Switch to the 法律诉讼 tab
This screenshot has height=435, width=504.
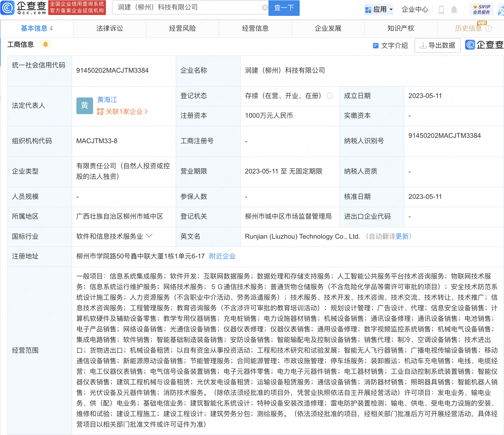point(110,28)
